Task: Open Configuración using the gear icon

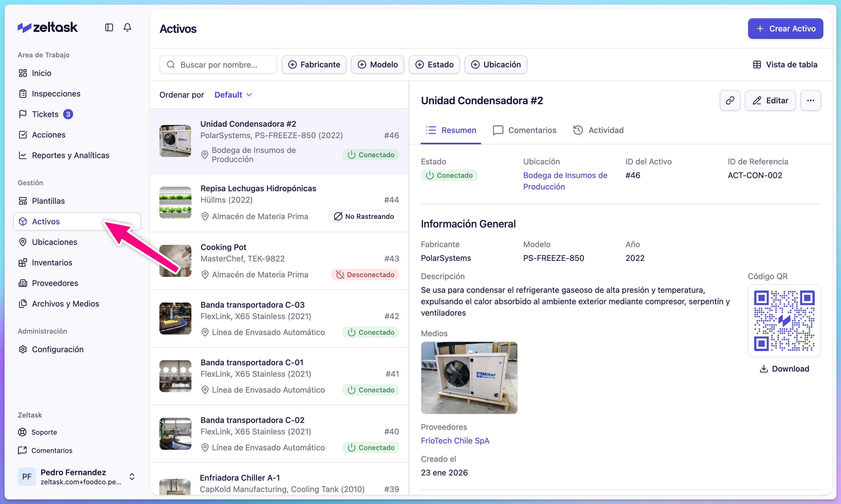Action: pos(23,349)
